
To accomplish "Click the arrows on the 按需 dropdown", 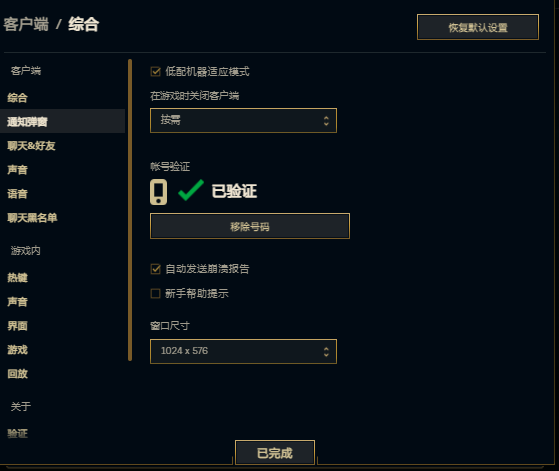I will 326,121.
